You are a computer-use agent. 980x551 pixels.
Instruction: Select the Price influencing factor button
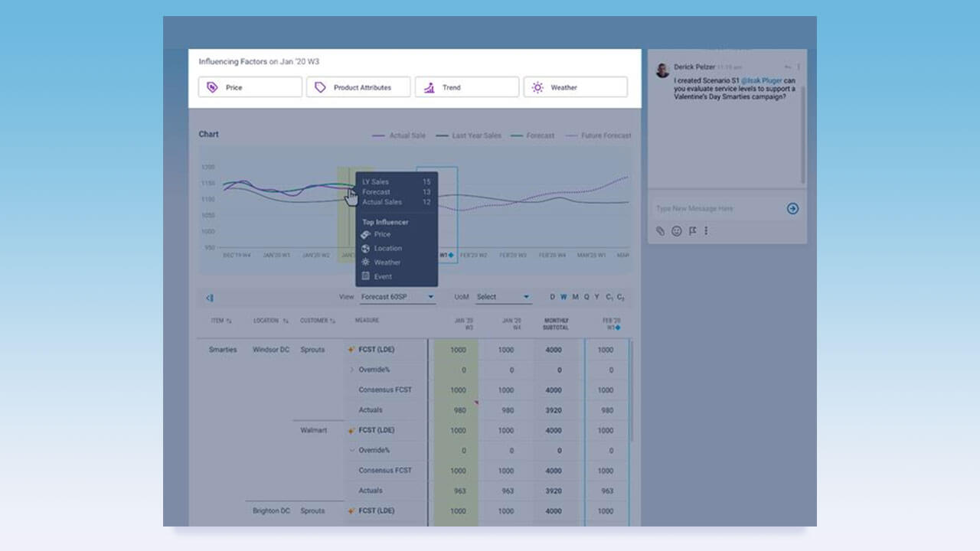point(250,87)
